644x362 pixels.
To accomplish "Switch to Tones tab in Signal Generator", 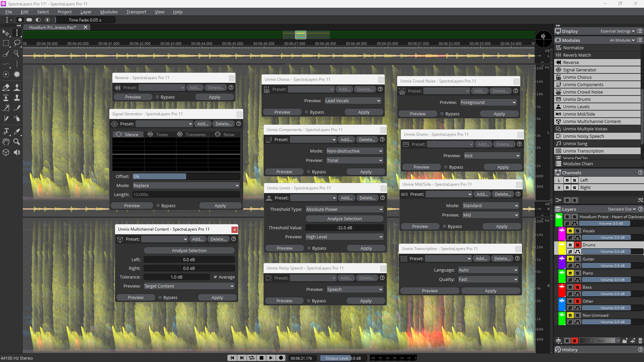I will point(158,135).
